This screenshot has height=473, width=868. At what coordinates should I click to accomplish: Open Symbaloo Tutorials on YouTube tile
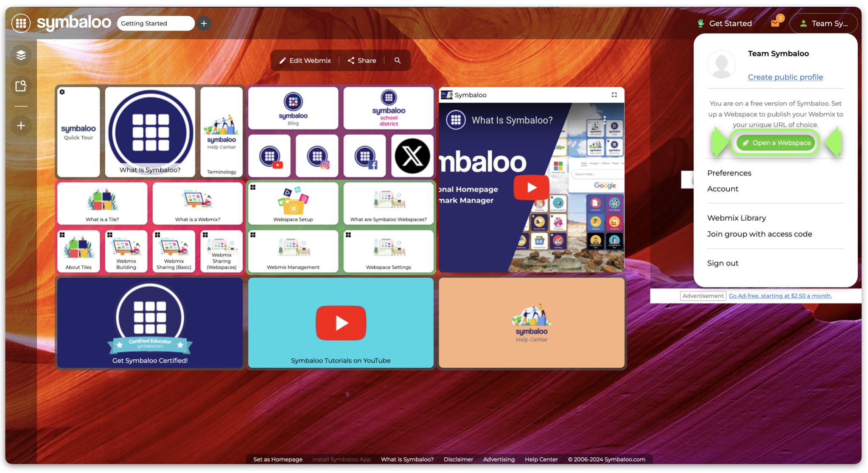[341, 323]
